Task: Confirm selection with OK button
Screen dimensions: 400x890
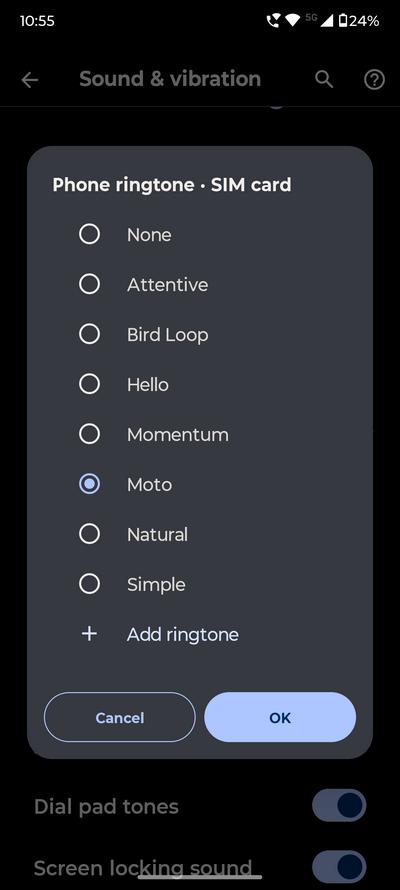Action: [280, 717]
